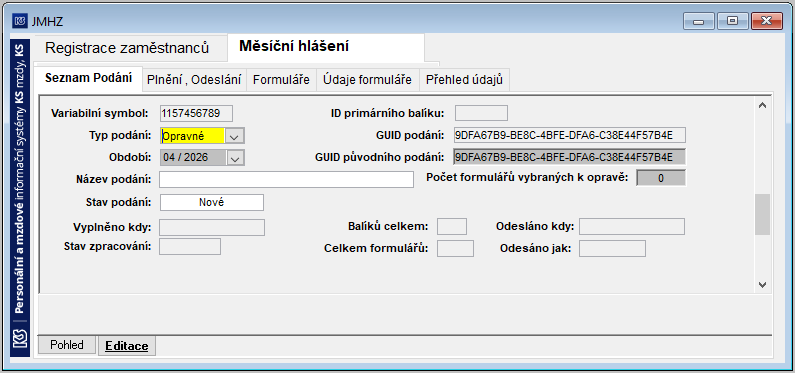The height and width of the screenshot is (373, 795).
Task: Click the JMHZ window title text
Action: point(47,22)
